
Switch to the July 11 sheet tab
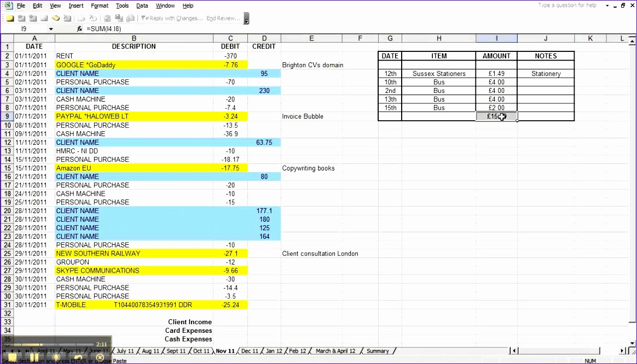coord(125,351)
